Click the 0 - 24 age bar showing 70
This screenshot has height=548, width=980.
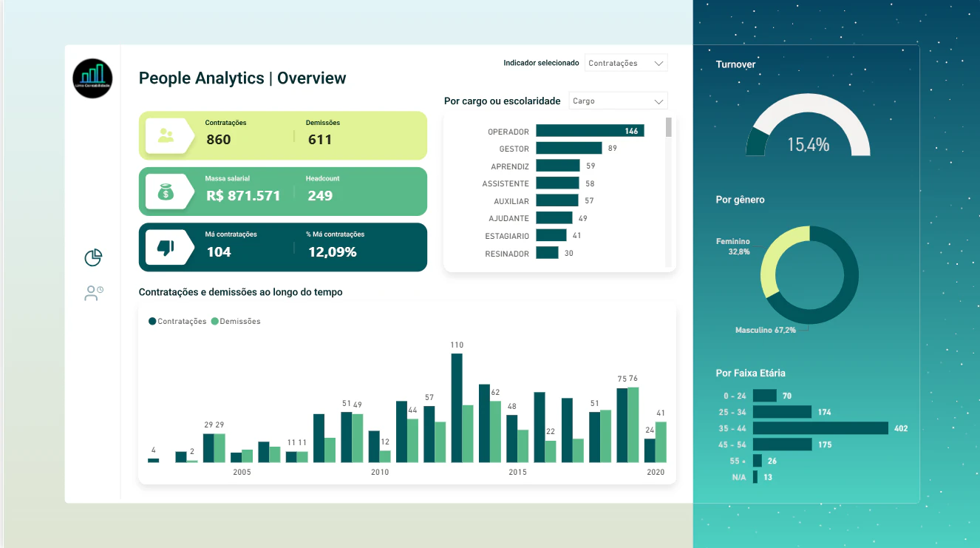pyautogui.click(x=765, y=396)
